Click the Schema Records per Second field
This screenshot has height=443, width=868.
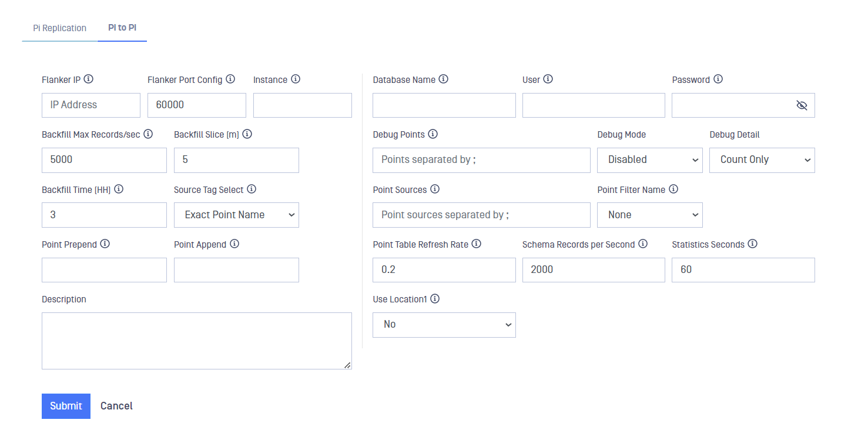point(594,270)
